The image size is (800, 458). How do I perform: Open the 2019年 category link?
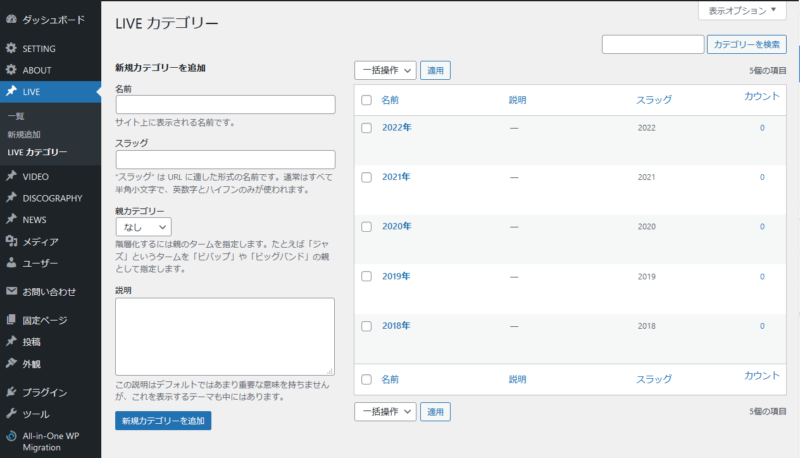tap(396, 276)
